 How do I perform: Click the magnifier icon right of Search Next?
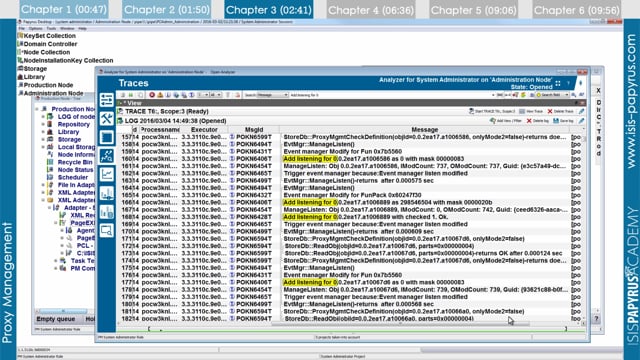574,95
